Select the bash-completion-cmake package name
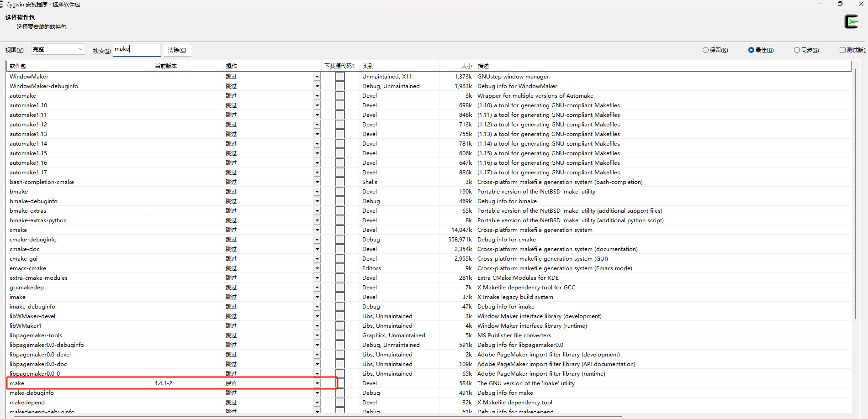 42,182
